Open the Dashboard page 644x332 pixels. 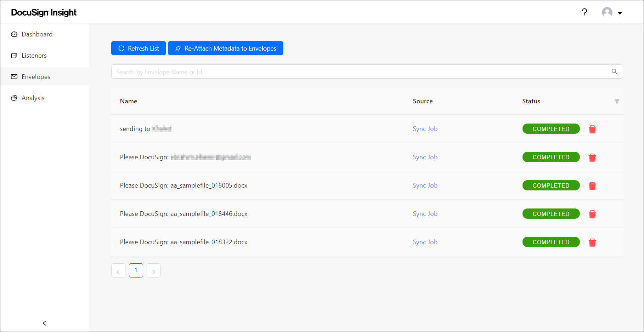(37, 34)
